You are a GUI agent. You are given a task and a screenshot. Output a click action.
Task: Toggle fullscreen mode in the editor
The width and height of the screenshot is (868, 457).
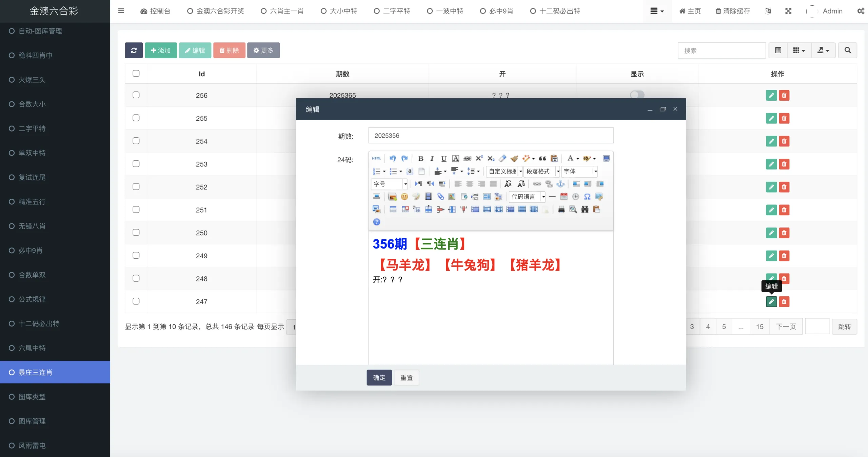(x=606, y=158)
